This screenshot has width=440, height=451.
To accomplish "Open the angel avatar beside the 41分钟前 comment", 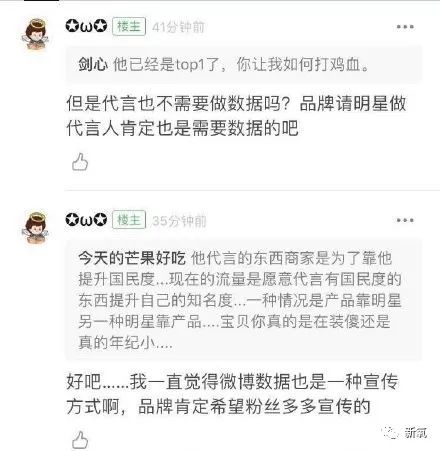I will point(35,35).
